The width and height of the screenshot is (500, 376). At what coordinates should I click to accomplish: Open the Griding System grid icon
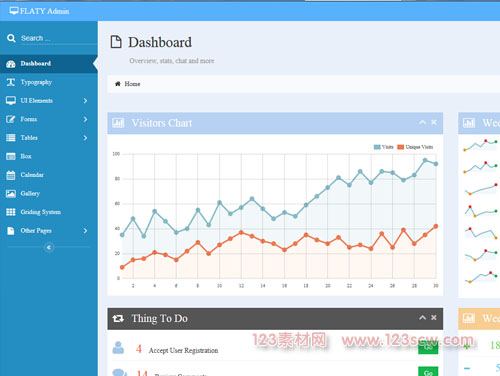coord(11,212)
